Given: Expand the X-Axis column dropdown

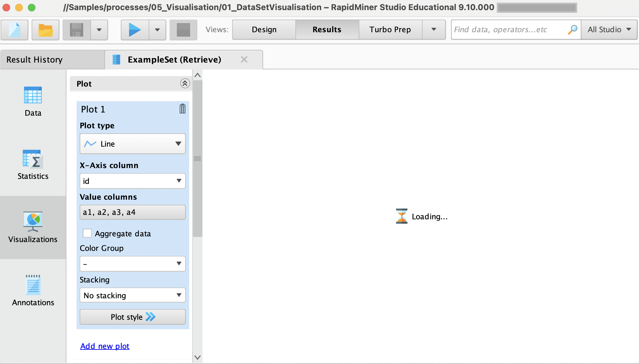Looking at the screenshot, I should [x=133, y=181].
